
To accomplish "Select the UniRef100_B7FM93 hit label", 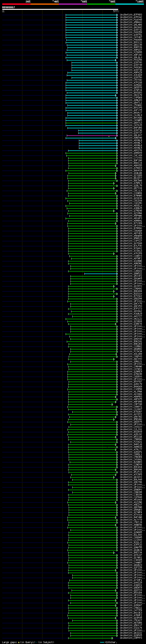I will tap(131, 15).
